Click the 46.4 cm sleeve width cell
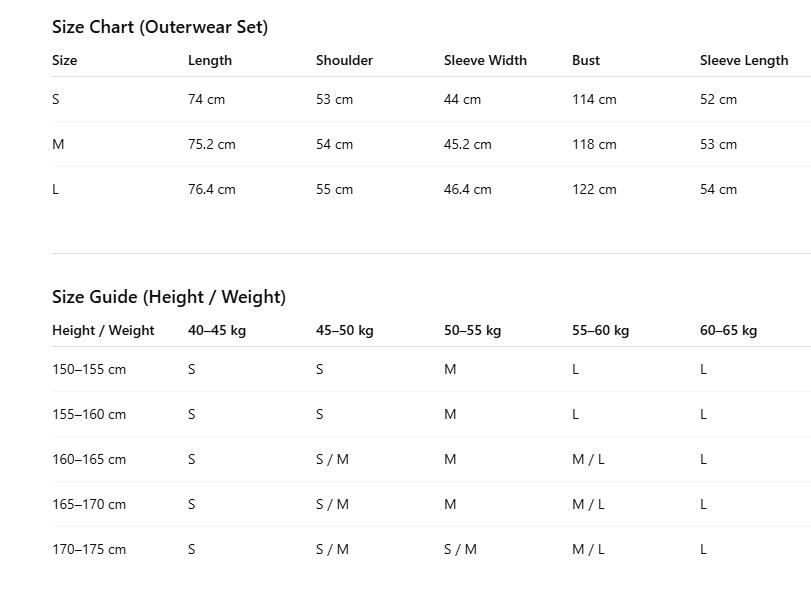 468,189
